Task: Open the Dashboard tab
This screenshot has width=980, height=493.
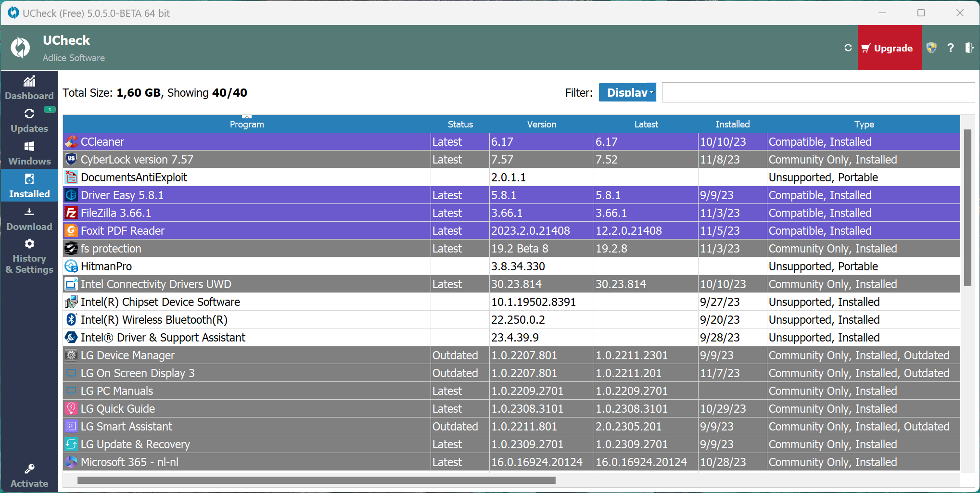Action: 29,88
